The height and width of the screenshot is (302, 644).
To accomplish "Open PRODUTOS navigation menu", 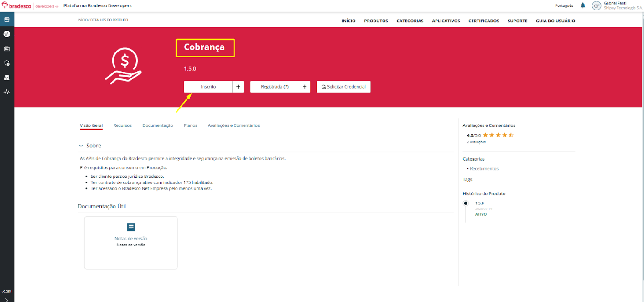I will tap(376, 21).
